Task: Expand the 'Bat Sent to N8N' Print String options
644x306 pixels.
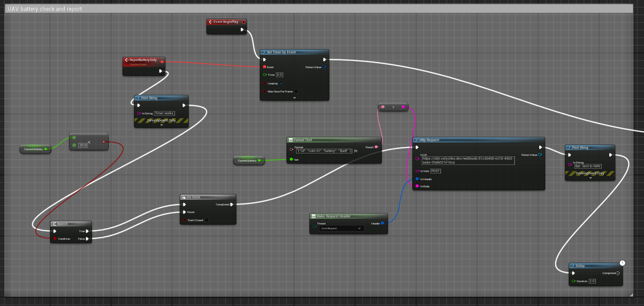Action: pos(590,178)
